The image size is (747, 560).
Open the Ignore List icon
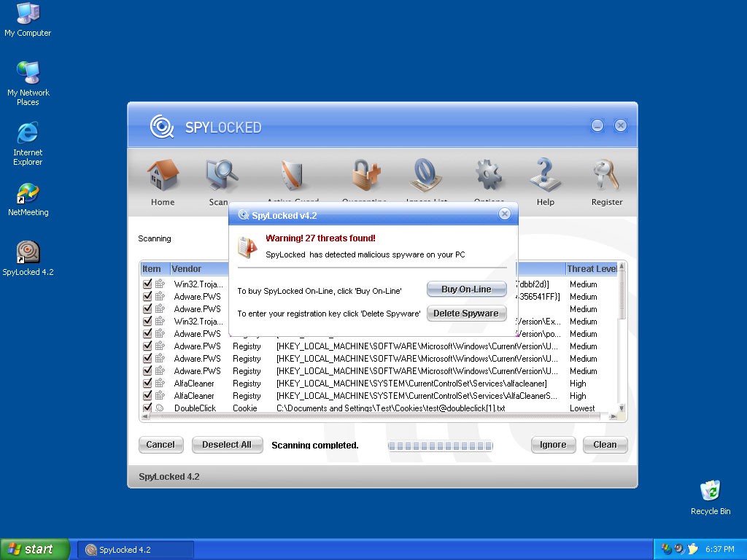[425, 177]
